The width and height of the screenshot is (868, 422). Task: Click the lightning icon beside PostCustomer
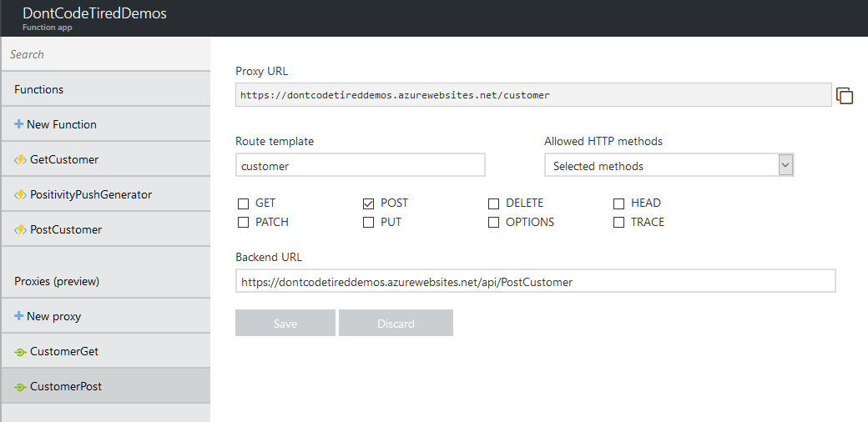[20, 229]
